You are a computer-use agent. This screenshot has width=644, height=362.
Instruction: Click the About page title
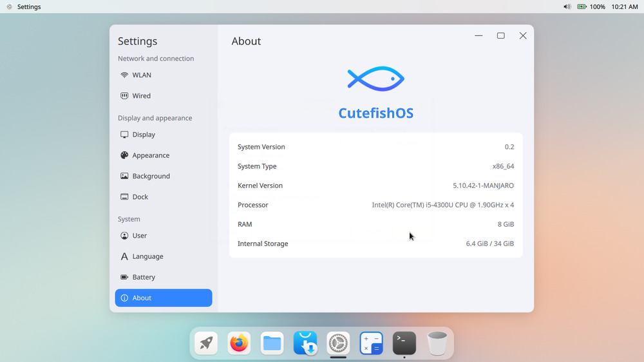[x=246, y=41]
